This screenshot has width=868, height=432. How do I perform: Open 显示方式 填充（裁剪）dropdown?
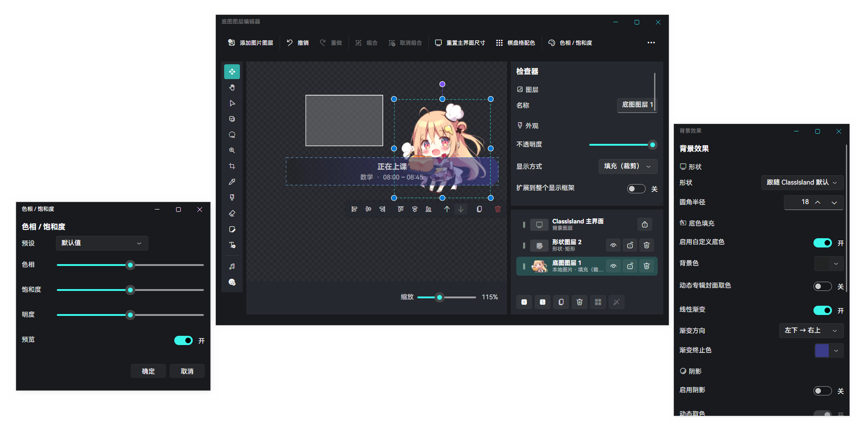point(628,167)
